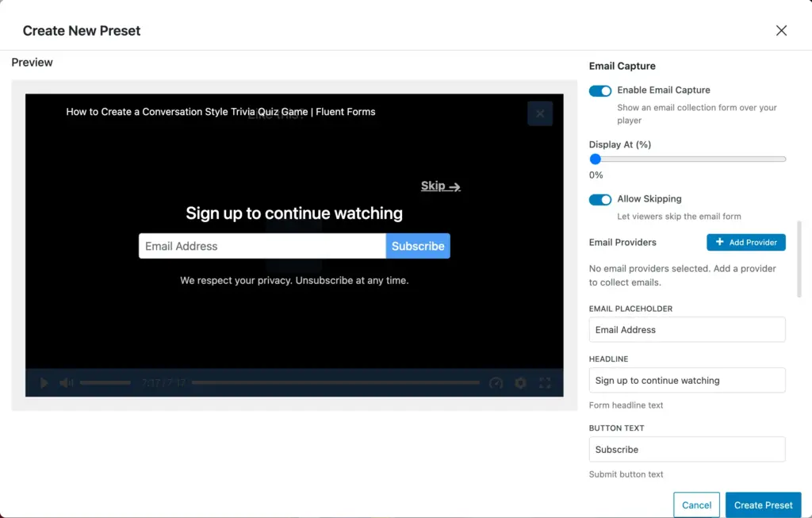Click the Subscribe button in the preview

(x=418, y=246)
